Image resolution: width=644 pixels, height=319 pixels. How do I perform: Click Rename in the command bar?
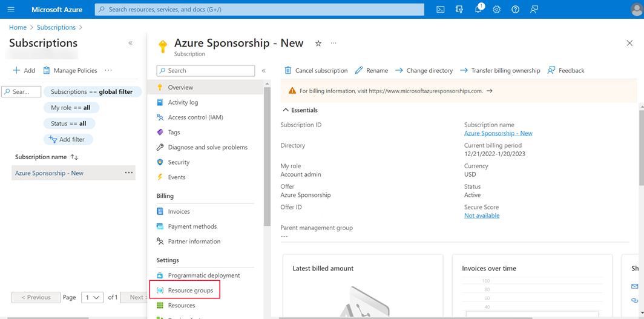click(371, 71)
